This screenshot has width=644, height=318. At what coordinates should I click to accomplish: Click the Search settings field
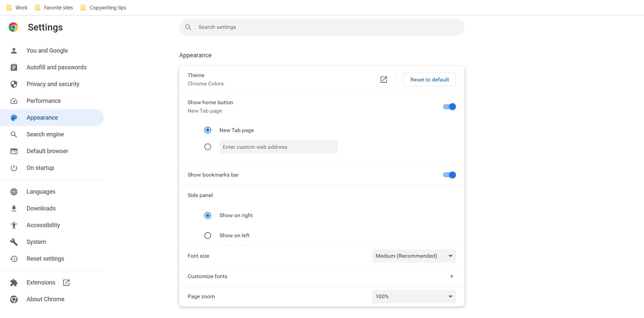[321, 27]
